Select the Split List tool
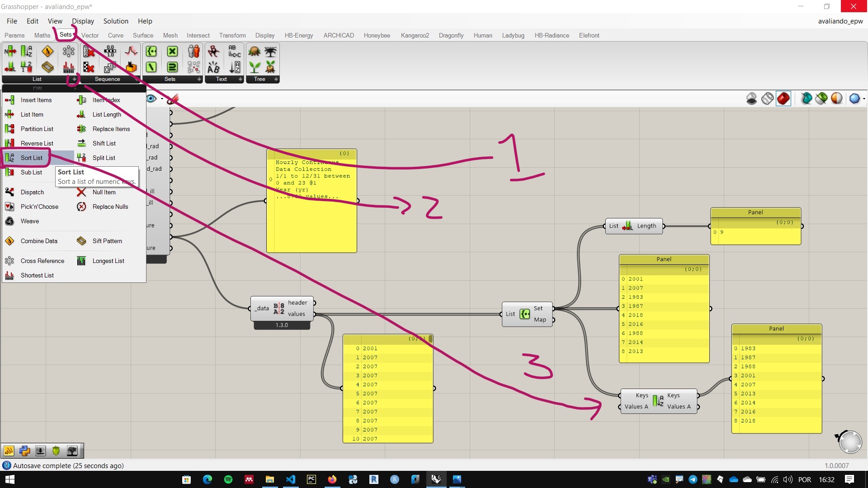The width and height of the screenshot is (868, 488). pyautogui.click(x=104, y=157)
